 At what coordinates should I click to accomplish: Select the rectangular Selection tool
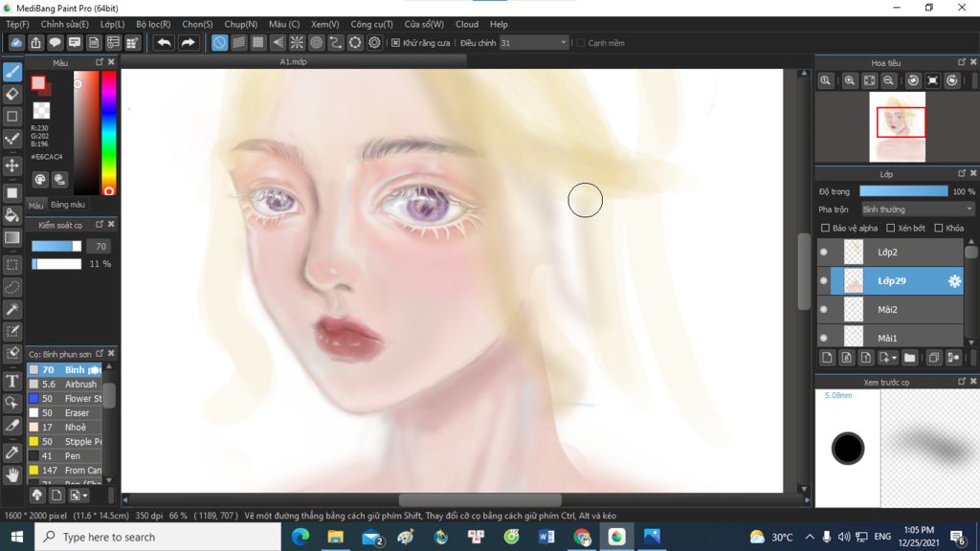[11, 265]
